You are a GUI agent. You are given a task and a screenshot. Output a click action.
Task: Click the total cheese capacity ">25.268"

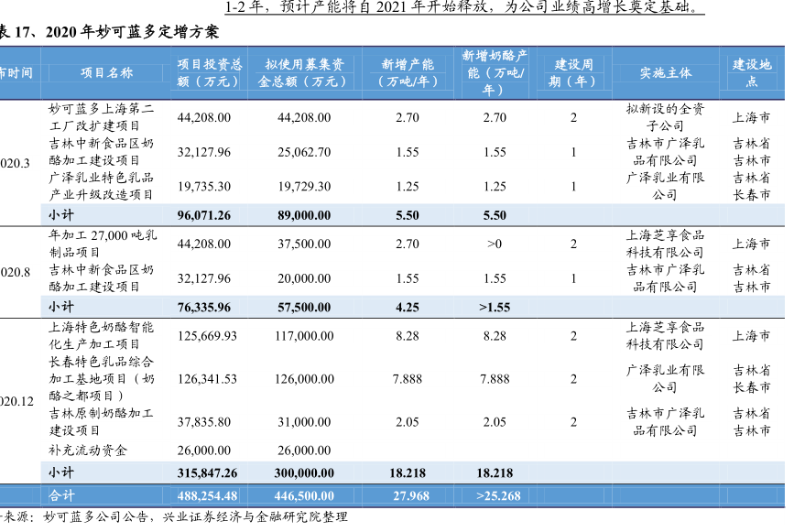498,495
